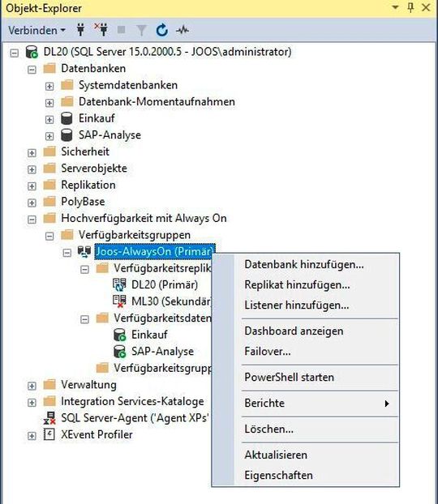Click the Filter funnel icon
This screenshot has height=504, width=438.
141,31
